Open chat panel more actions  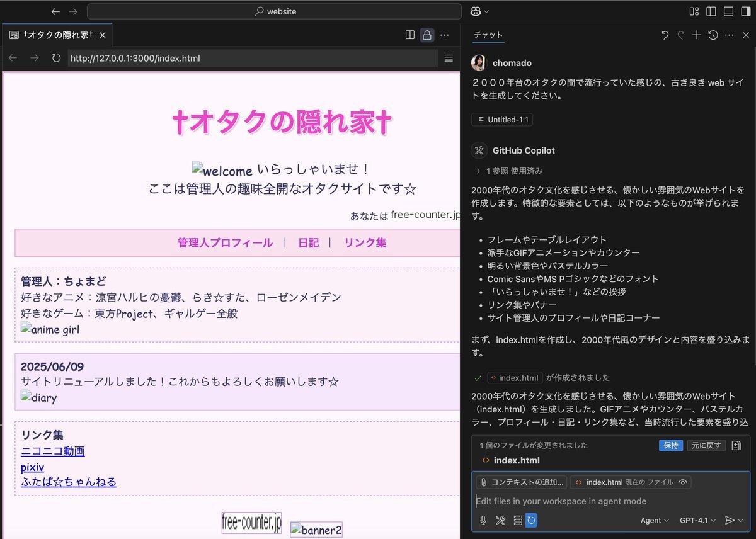pos(730,35)
